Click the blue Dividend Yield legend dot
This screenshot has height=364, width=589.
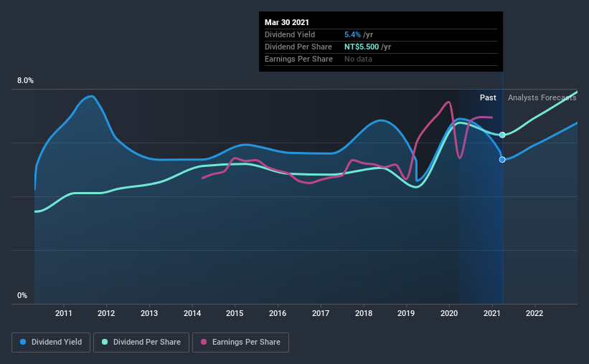[x=23, y=342]
